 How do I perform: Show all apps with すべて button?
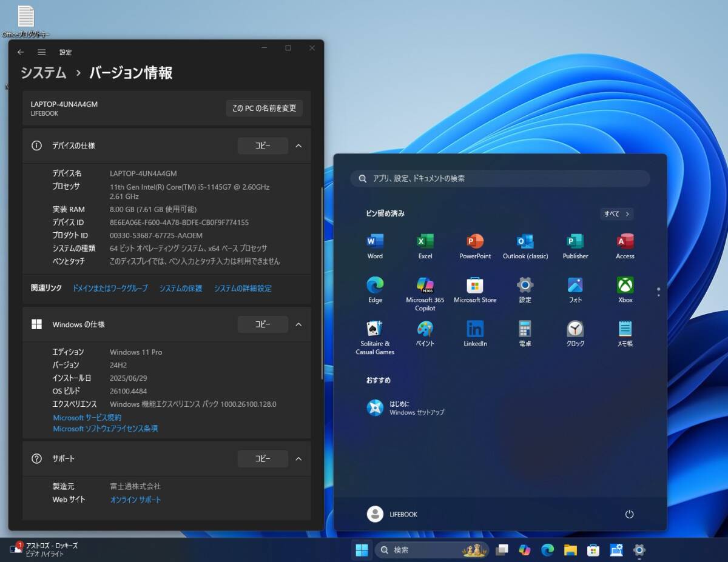click(617, 213)
